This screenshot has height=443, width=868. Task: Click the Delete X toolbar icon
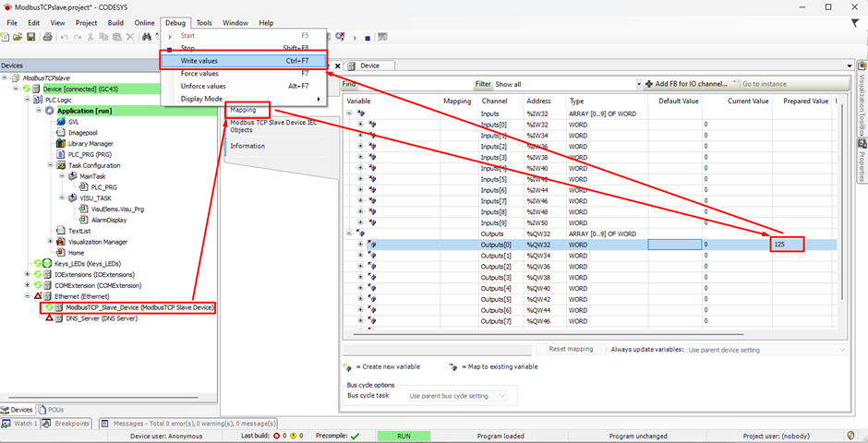(129, 37)
